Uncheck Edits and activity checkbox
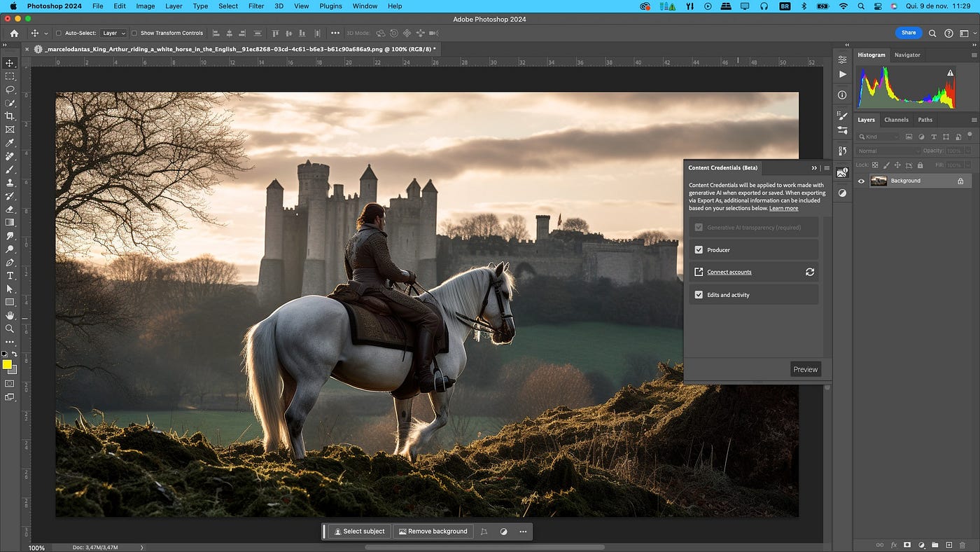980x552 pixels. pos(699,295)
